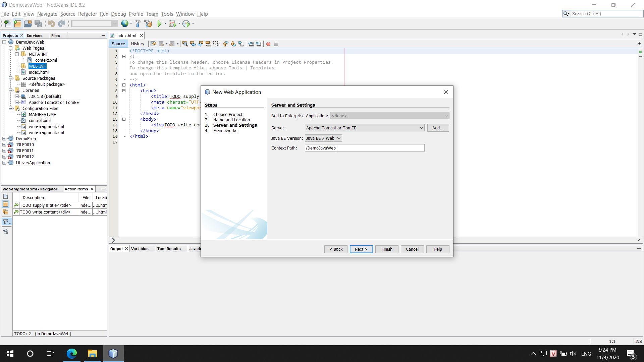
Task: Click the Find Selection magnifier icon in editor
Action: [185, 44]
